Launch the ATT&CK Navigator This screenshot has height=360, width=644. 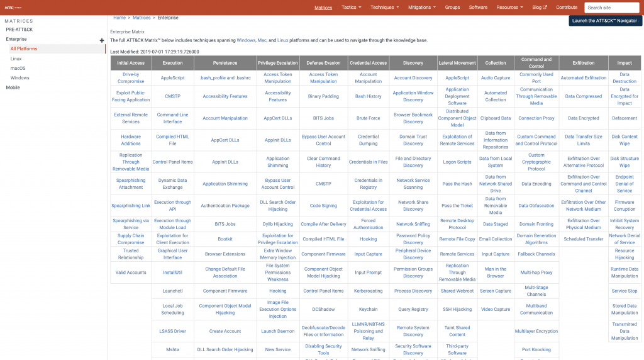tap(605, 21)
